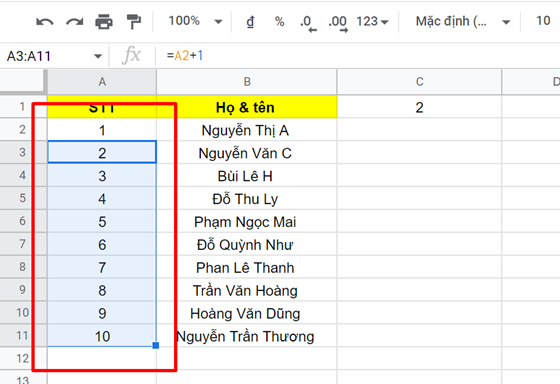Click cell A5 with value 4
560x384 pixels.
[x=102, y=198]
